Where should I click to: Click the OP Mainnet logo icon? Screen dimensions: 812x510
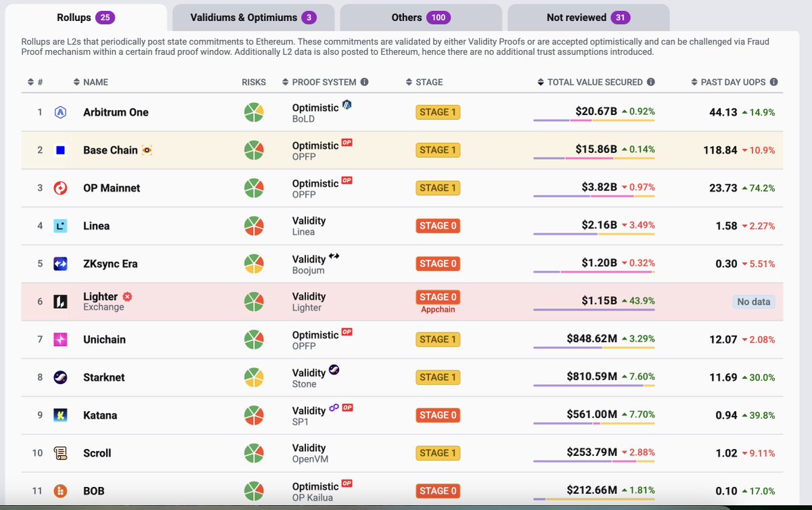[60, 188]
